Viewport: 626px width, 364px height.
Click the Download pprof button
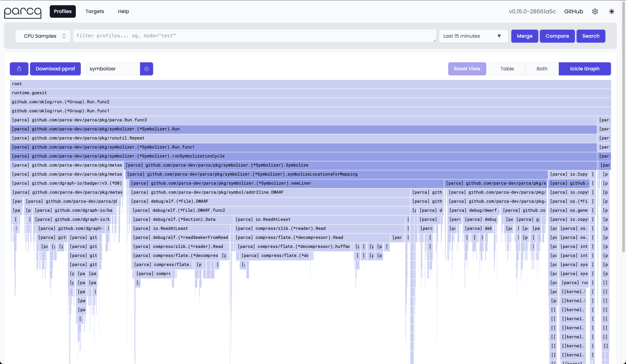click(55, 68)
